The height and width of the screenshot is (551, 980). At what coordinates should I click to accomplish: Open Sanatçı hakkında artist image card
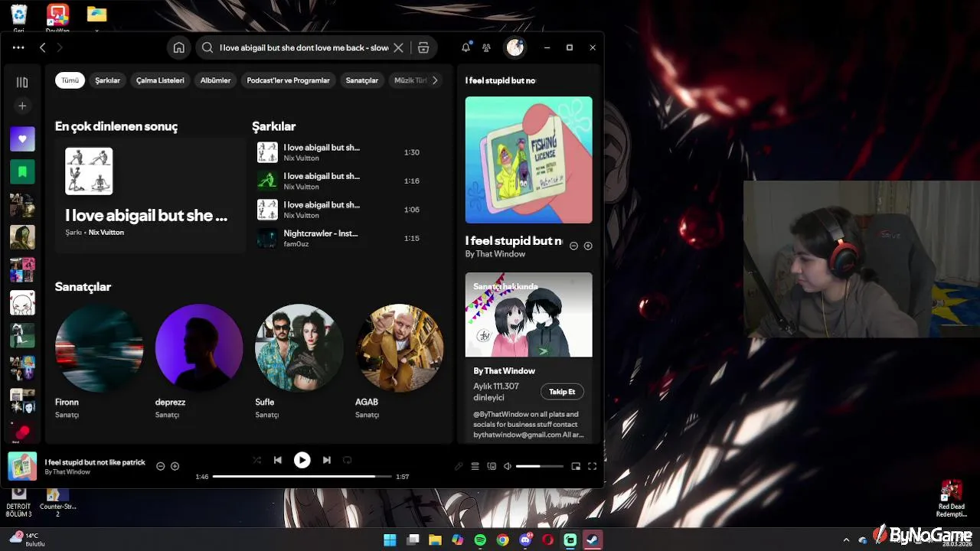[x=528, y=315]
